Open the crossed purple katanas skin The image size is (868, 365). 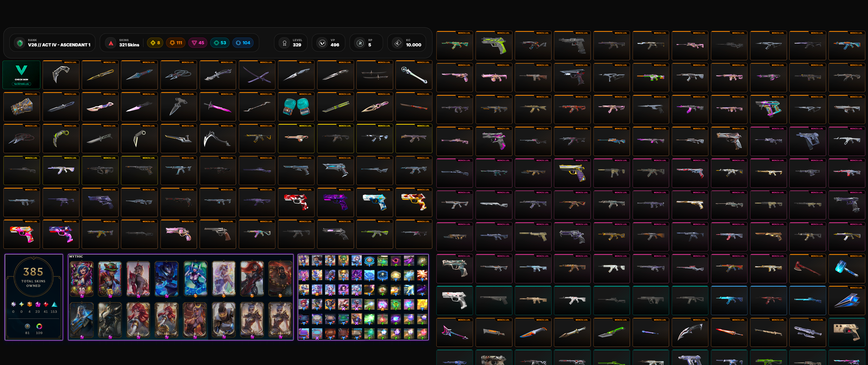click(257, 75)
